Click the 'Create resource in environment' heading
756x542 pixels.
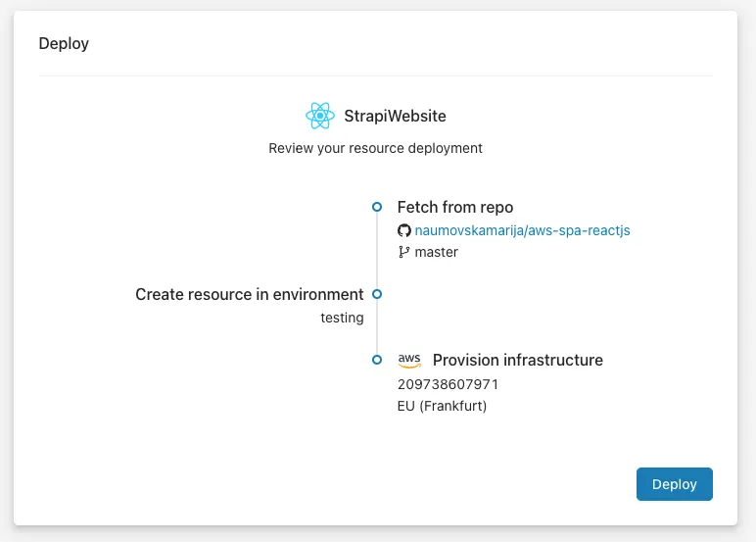(250, 294)
